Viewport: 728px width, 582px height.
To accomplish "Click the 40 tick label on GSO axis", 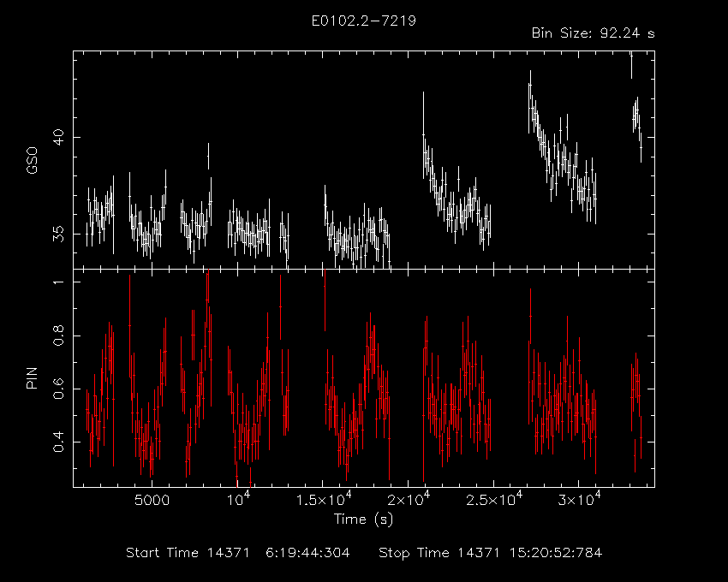I will [58, 138].
